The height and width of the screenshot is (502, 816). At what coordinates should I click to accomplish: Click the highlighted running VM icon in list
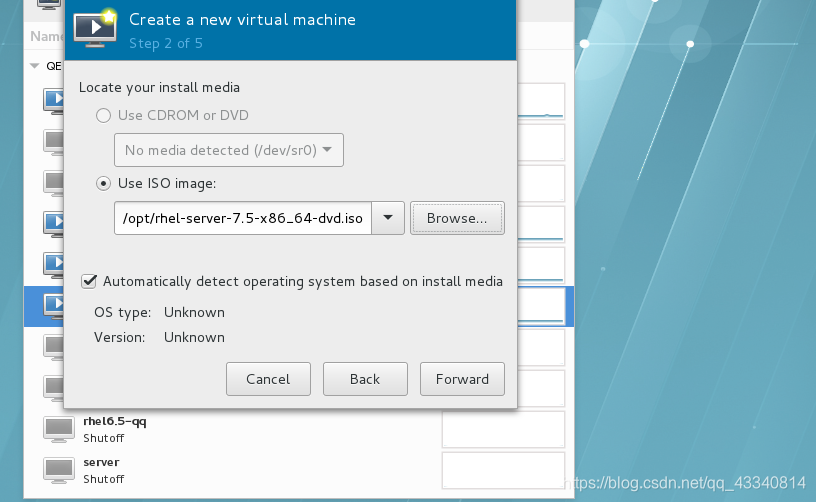54,306
